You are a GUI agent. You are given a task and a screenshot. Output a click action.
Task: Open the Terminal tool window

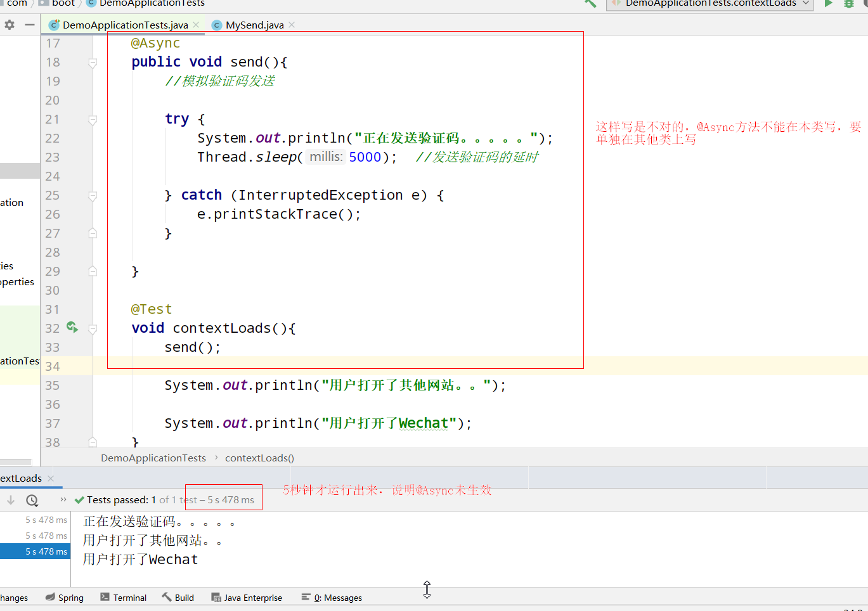click(123, 598)
